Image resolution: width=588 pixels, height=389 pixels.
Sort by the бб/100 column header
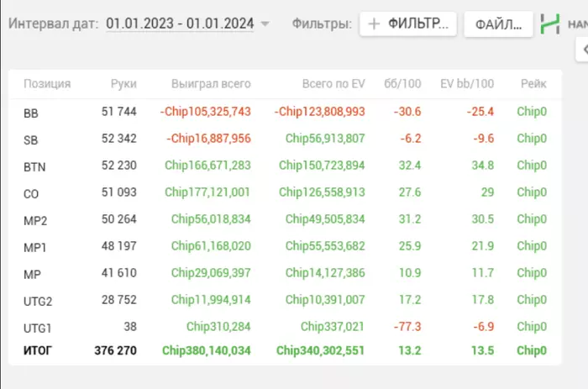point(402,84)
